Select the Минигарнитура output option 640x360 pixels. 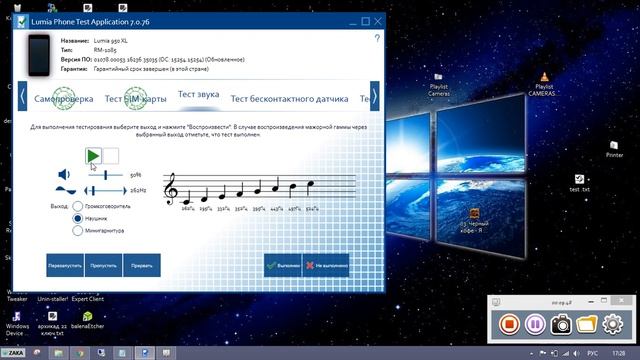pos(78,231)
